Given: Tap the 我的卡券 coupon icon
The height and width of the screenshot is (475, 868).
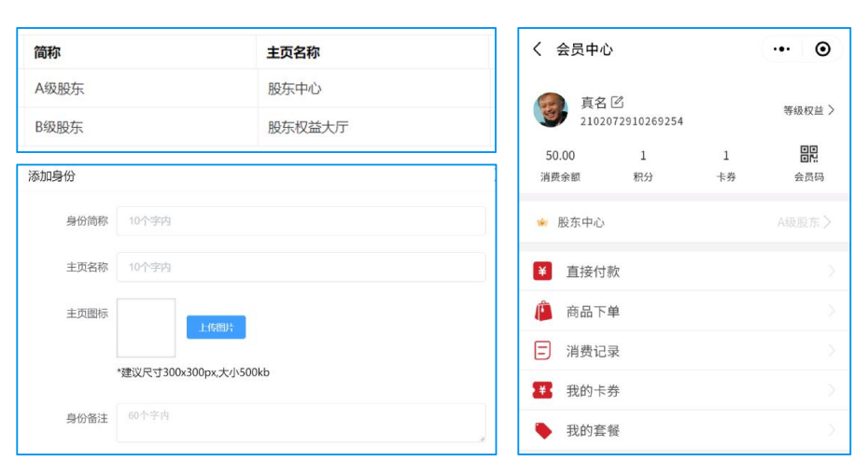Looking at the screenshot, I should [542, 391].
